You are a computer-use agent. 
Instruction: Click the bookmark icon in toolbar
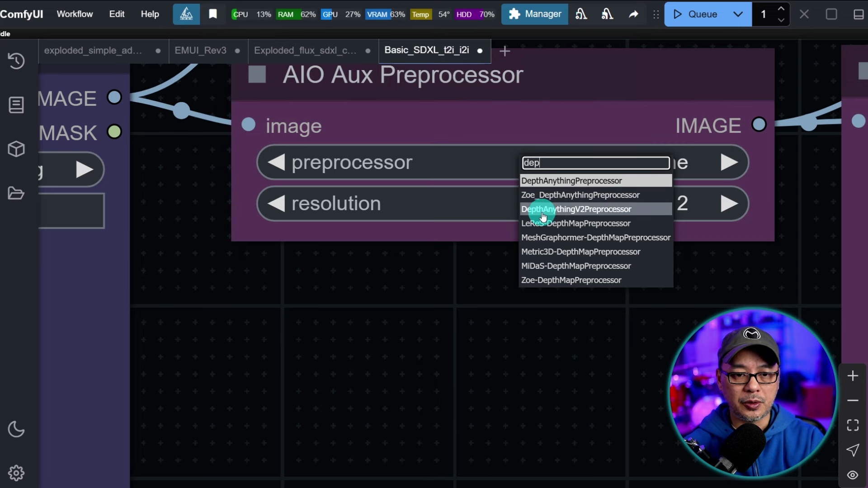coord(213,14)
